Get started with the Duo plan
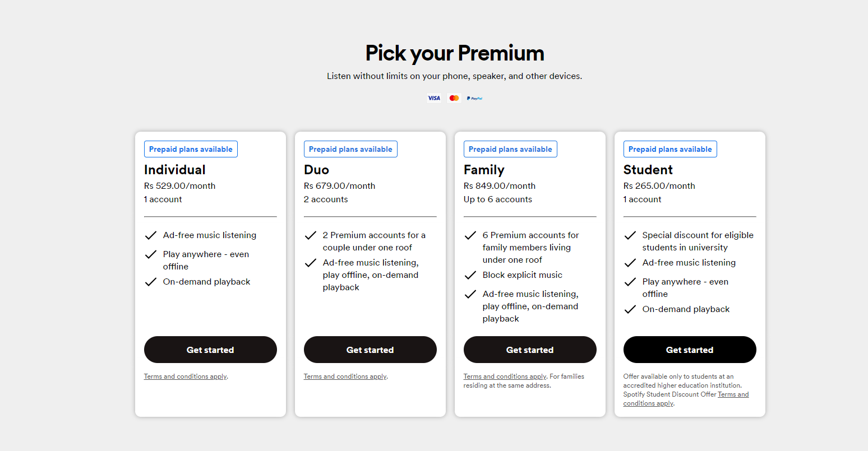This screenshot has height=451, width=868. pos(370,350)
